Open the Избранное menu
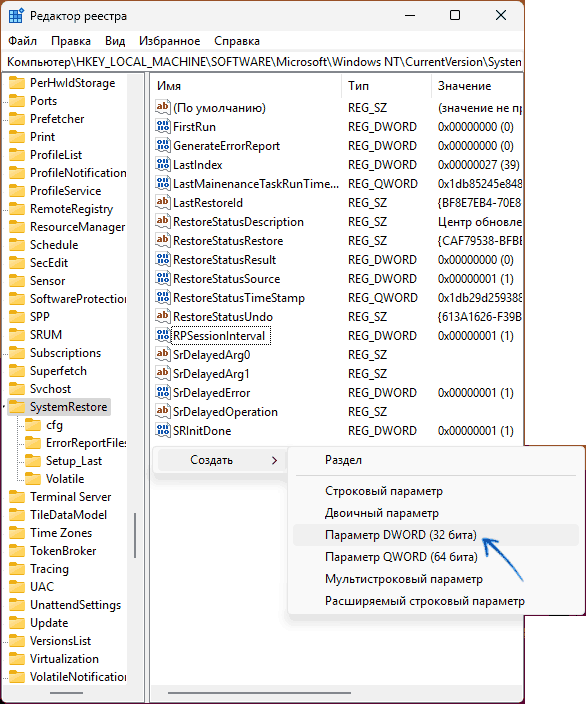The image size is (586, 704). click(x=169, y=41)
